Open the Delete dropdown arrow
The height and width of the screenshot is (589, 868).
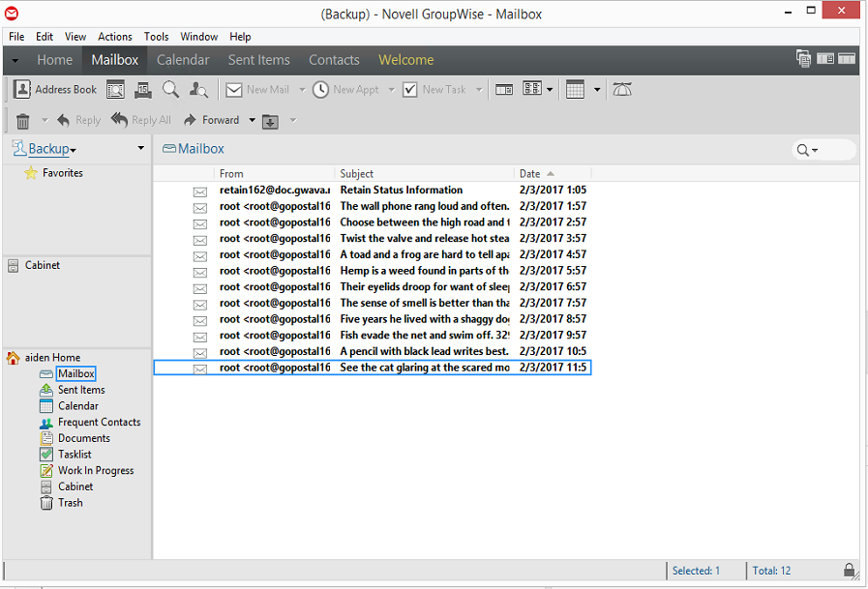[x=45, y=121]
